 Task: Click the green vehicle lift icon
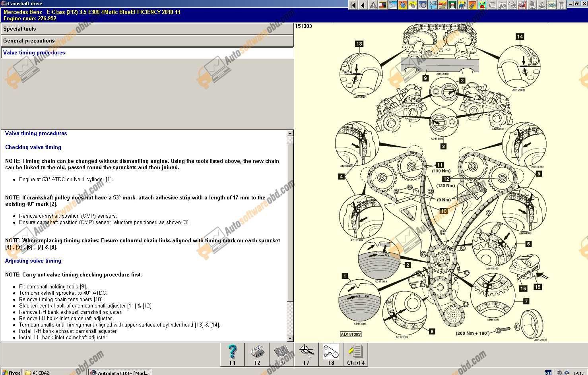[452, 5]
